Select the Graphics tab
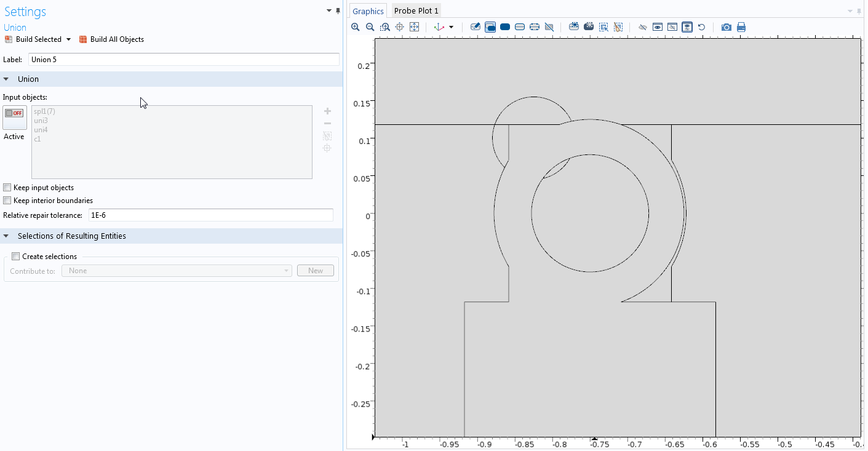Image resolution: width=868 pixels, height=451 pixels. (x=368, y=11)
